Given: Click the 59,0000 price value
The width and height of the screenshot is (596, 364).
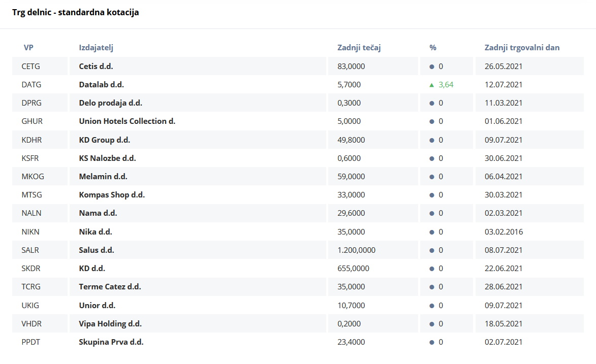Looking at the screenshot, I should pos(351,176).
